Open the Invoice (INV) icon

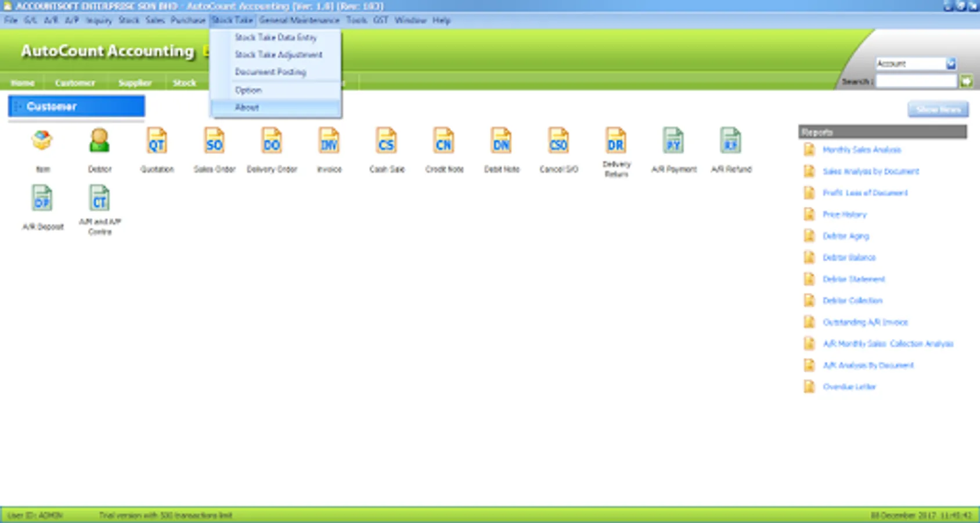point(329,141)
